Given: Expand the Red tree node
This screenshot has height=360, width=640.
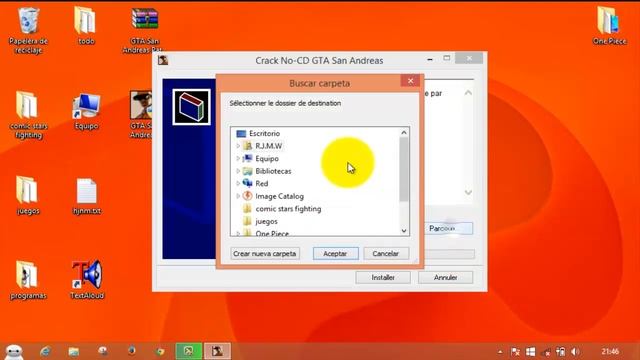Looking at the screenshot, I should [238, 183].
